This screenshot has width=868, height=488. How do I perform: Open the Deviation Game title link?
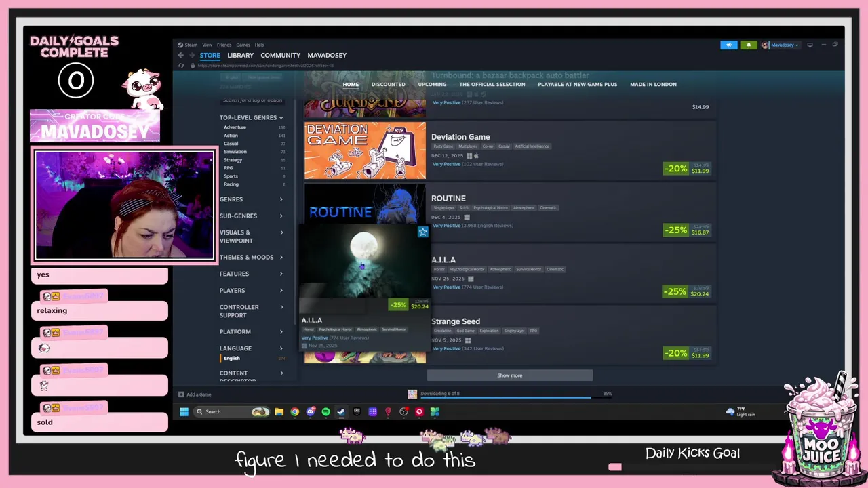460,137
